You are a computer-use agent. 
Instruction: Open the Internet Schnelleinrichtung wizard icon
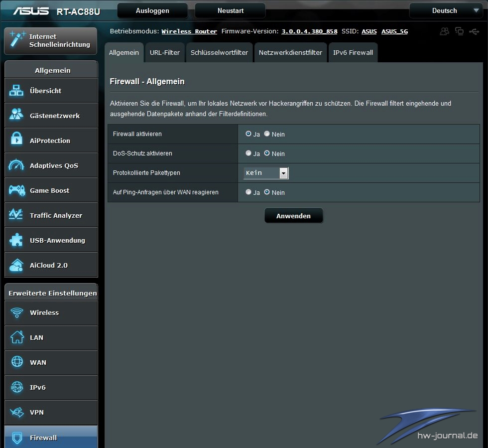(17, 39)
